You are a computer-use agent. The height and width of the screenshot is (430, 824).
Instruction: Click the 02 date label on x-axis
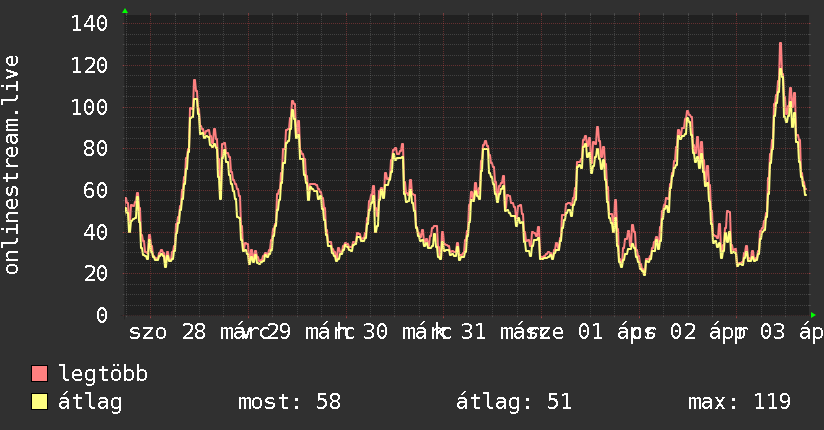pos(683,332)
